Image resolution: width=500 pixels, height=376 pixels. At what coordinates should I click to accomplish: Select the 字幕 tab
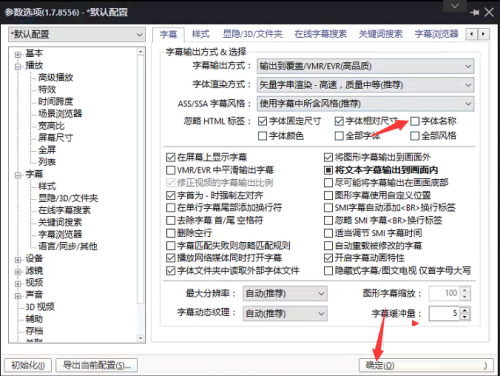[168, 34]
